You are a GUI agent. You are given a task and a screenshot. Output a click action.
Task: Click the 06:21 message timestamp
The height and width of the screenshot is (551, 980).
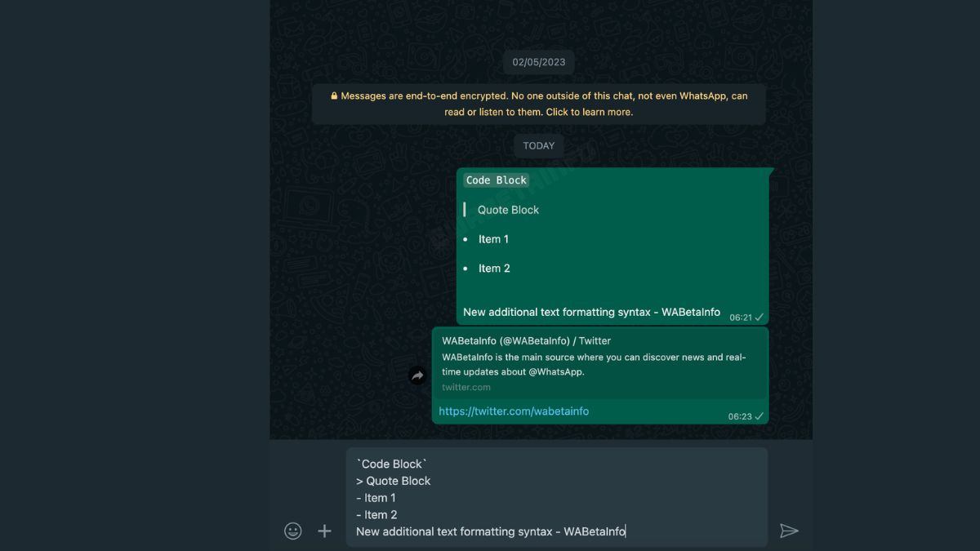click(x=740, y=318)
